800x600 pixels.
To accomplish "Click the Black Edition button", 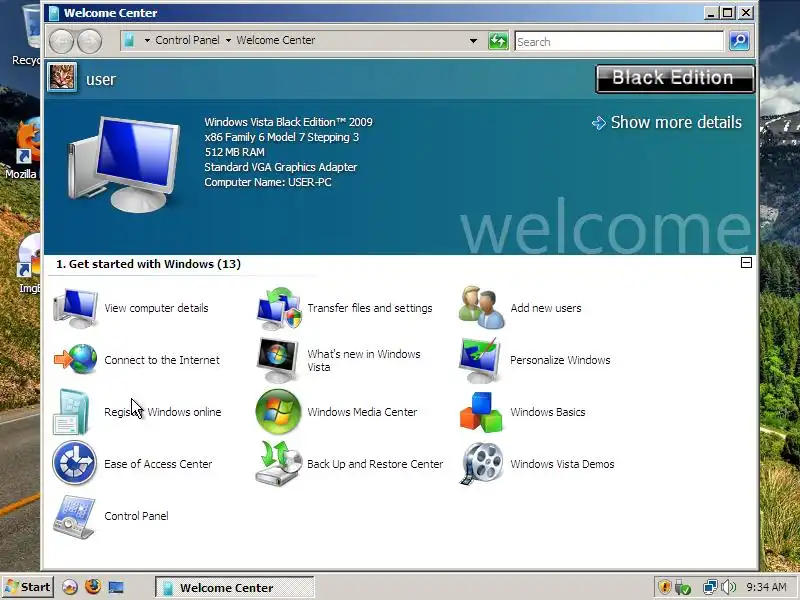I will [674, 79].
